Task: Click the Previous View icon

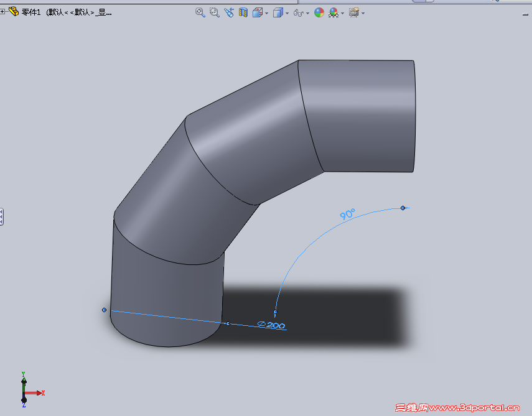Action: (229, 12)
